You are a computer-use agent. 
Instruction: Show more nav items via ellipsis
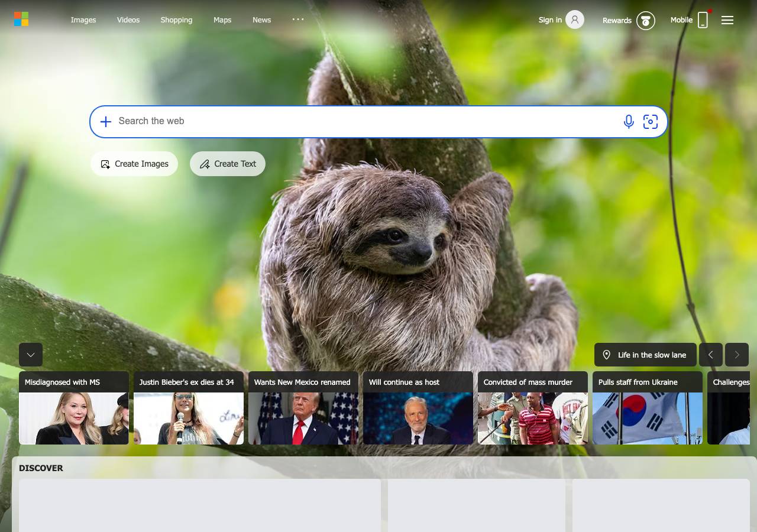click(x=298, y=20)
